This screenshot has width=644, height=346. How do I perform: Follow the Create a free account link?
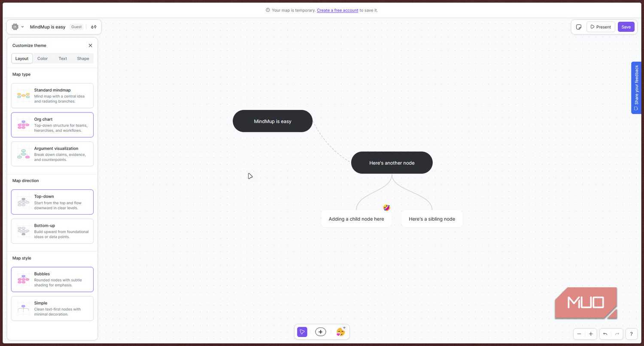click(337, 10)
